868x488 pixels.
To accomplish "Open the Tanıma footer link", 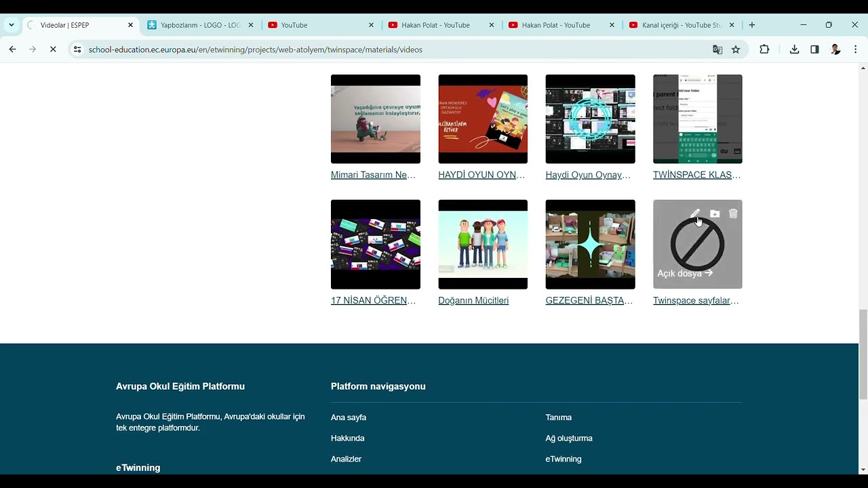I will pyautogui.click(x=559, y=418).
